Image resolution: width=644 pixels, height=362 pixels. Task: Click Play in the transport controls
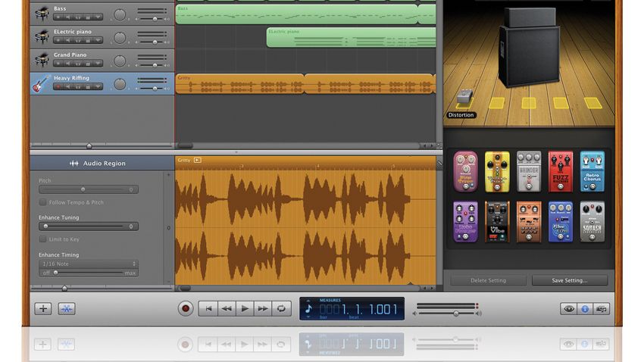245,309
